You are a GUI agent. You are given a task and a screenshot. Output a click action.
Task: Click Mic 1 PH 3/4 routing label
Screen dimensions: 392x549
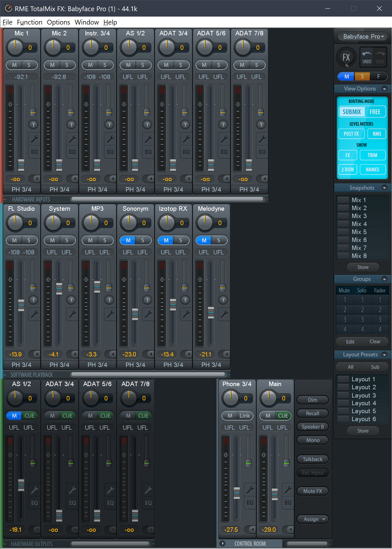21,189
